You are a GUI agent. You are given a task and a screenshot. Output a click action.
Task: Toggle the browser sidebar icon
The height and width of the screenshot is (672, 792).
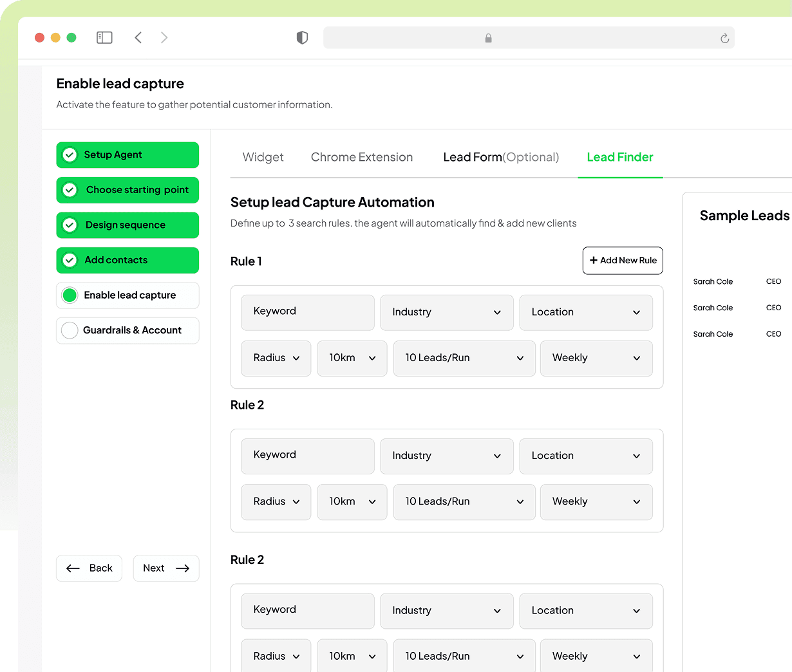point(104,37)
